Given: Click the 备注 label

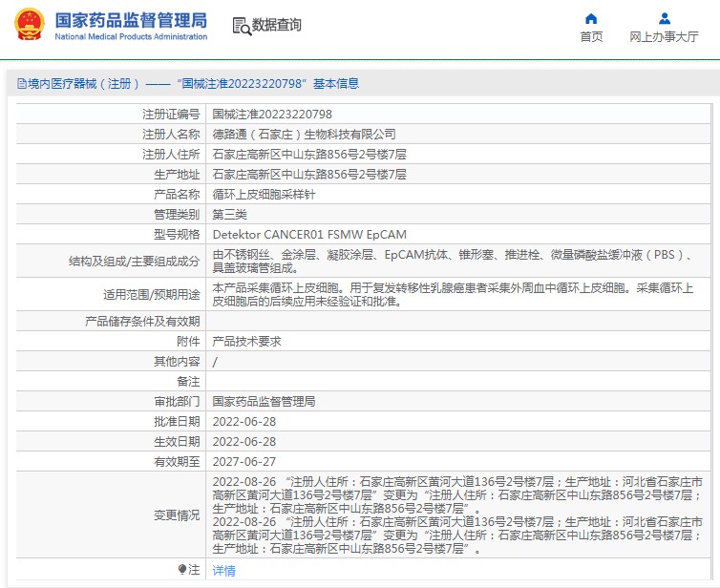Looking at the screenshot, I should (188, 382).
